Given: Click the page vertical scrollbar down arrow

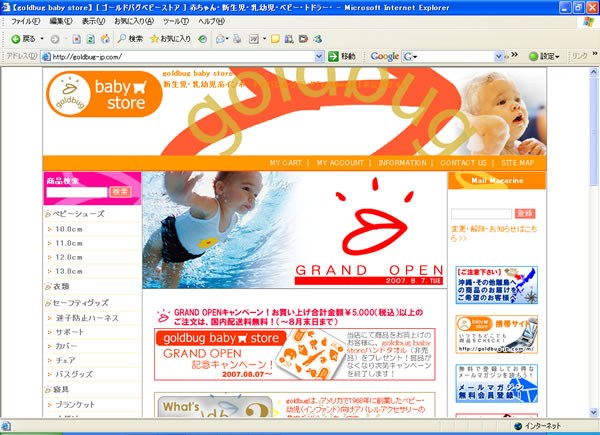Looking at the screenshot, I should click(x=593, y=412).
